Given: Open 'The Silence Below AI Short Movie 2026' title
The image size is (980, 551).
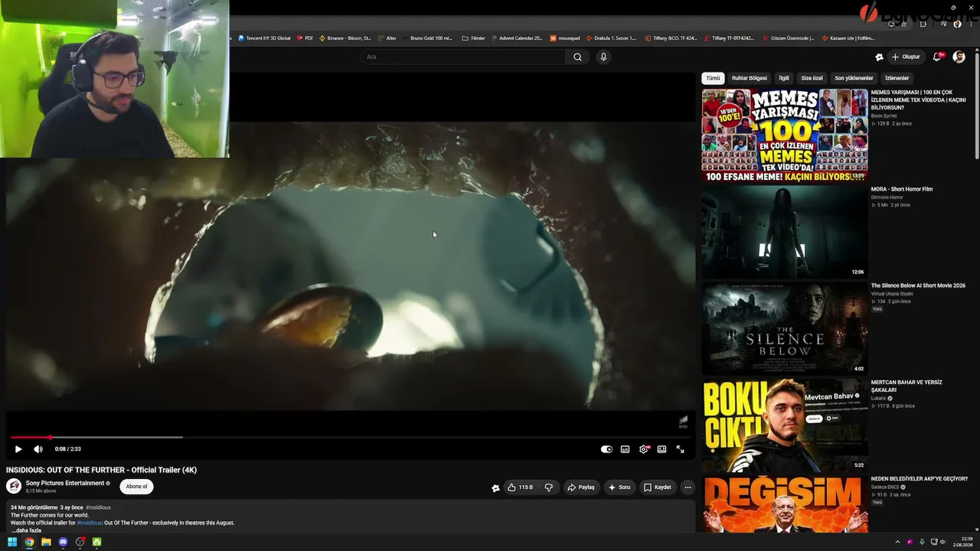Looking at the screenshot, I should [918, 285].
